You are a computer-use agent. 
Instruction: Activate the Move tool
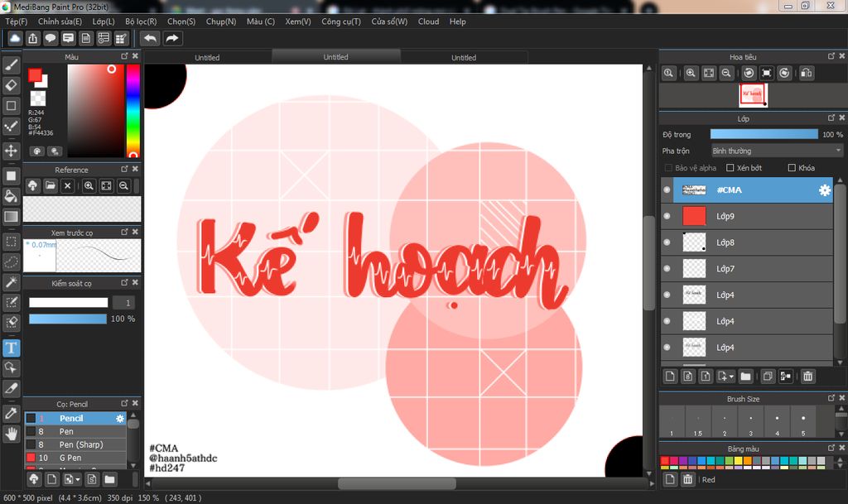(x=11, y=150)
